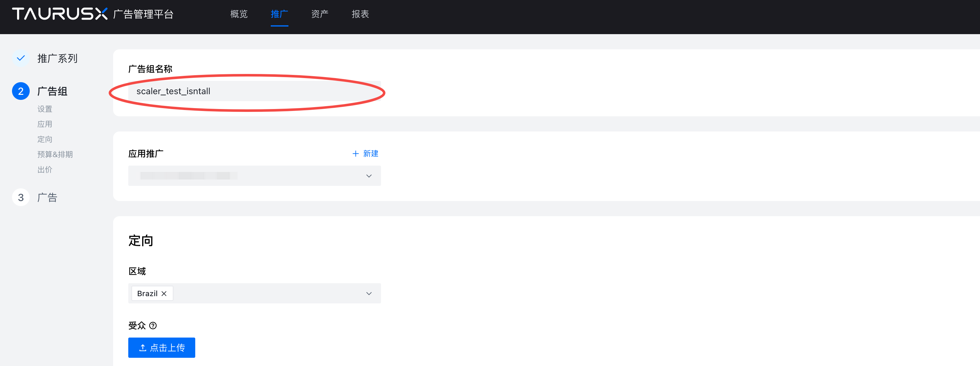This screenshot has width=980, height=366.
Task: Click the 定向 section heading
Action: (141, 241)
